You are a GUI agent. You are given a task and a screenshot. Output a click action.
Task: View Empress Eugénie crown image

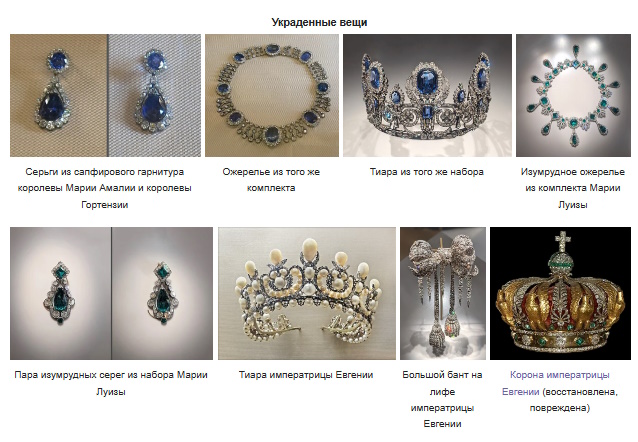560,293
